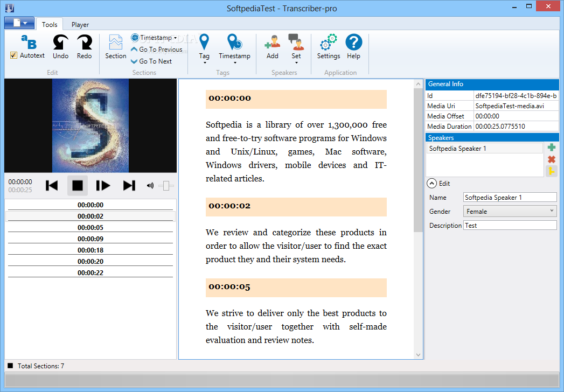Viewport: 564px width, 392px height.
Task: Select the 00:00:20 section in list
Action: (90, 262)
